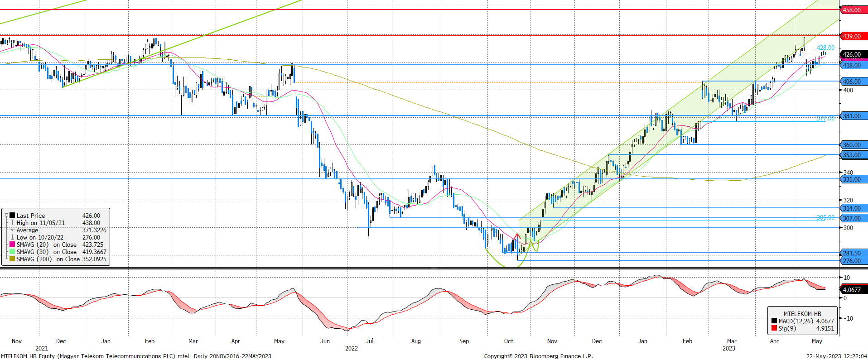Click the blue 307.00 price level tag

[854, 218]
